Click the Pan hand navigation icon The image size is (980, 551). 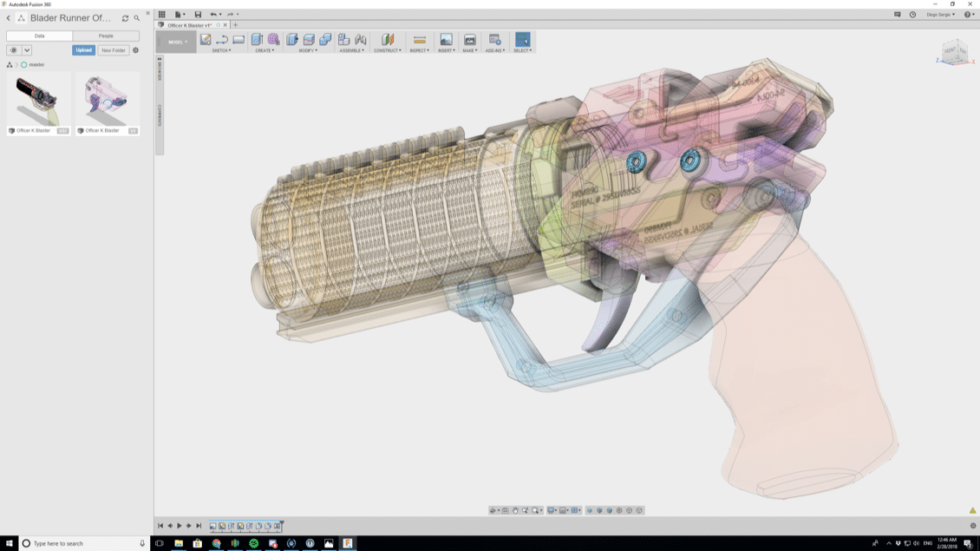(515, 510)
